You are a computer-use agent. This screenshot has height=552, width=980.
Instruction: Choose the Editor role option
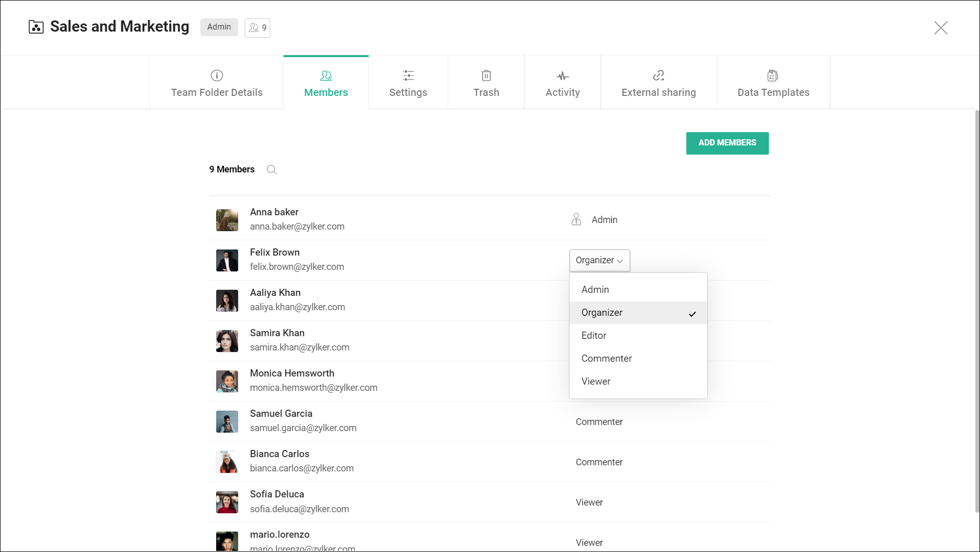click(x=594, y=336)
